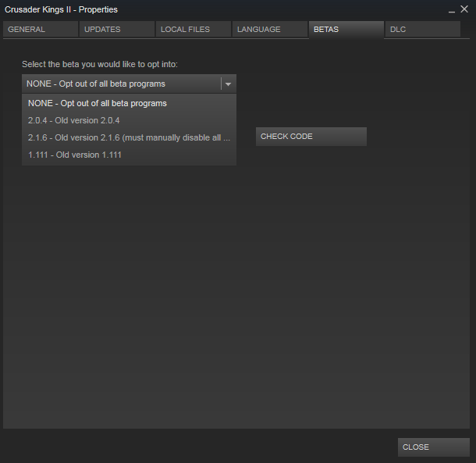This screenshot has height=463, width=476.
Task: Click the empty panel area below the dropdown list
Action: 234,297
